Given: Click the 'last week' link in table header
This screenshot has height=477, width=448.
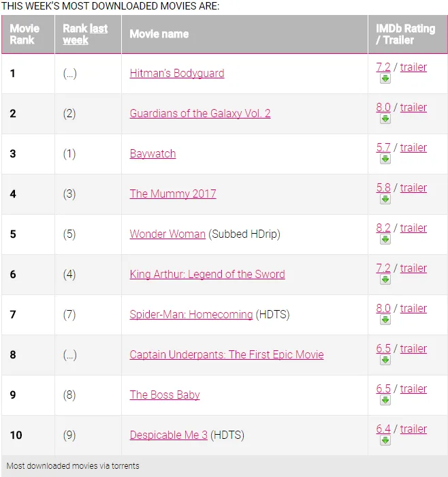Looking at the screenshot, I should pos(85,34).
